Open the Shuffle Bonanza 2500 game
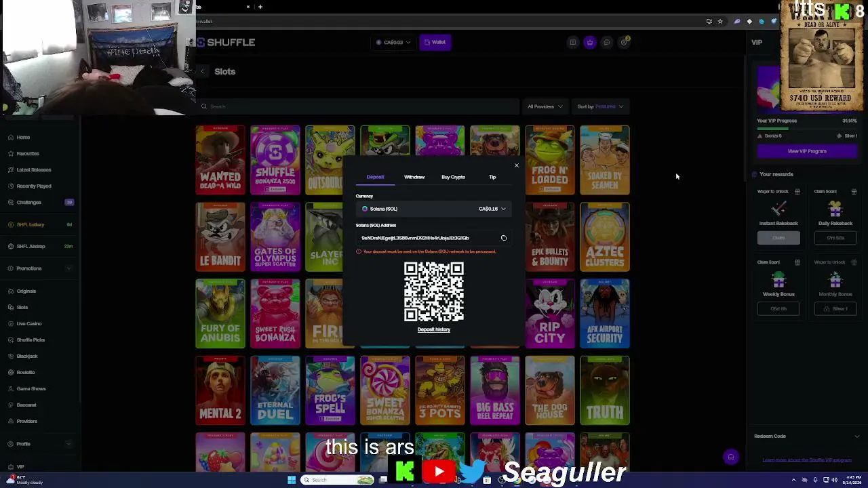 click(x=275, y=161)
